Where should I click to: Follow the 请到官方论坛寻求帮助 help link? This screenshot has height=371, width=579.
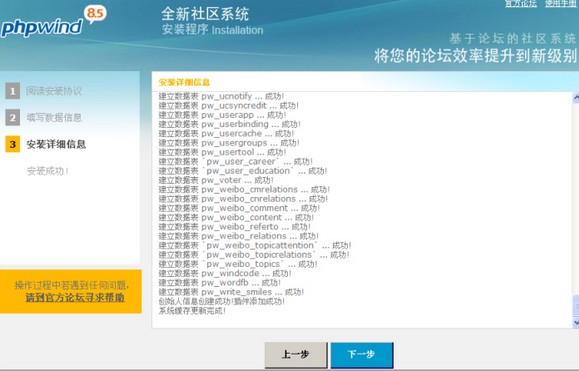[75, 298]
